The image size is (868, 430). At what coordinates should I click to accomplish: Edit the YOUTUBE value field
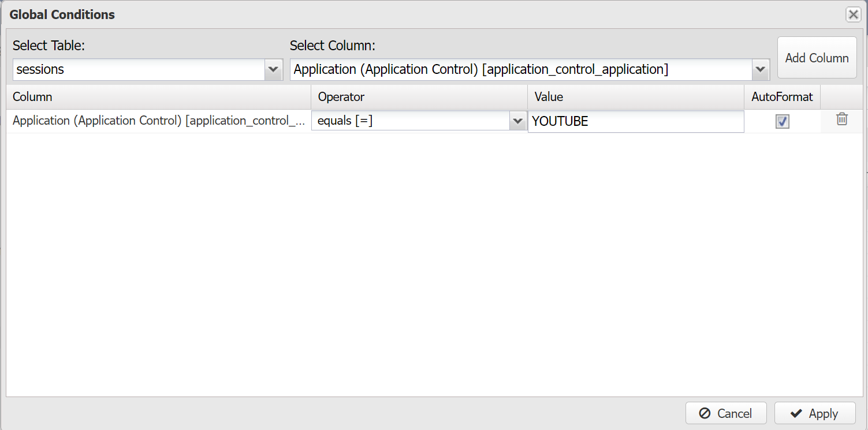click(x=636, y=121)
